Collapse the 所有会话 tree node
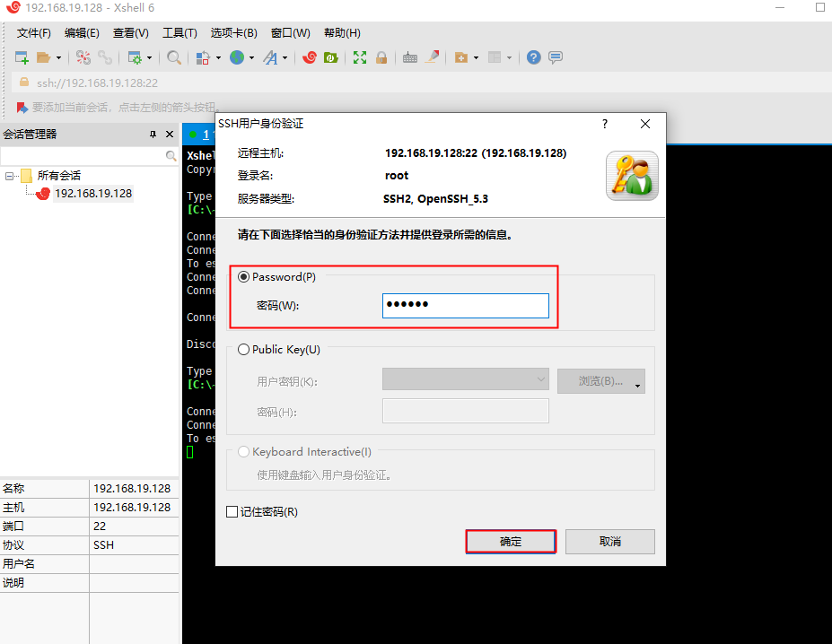The height and width of the screenshot is (644, 832). click(9, 176)
